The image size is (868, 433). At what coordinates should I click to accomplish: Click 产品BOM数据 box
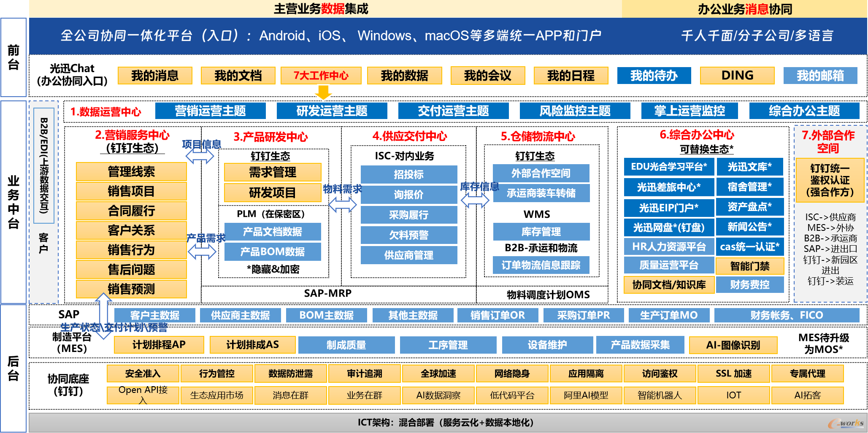click(x=273, y=252)
